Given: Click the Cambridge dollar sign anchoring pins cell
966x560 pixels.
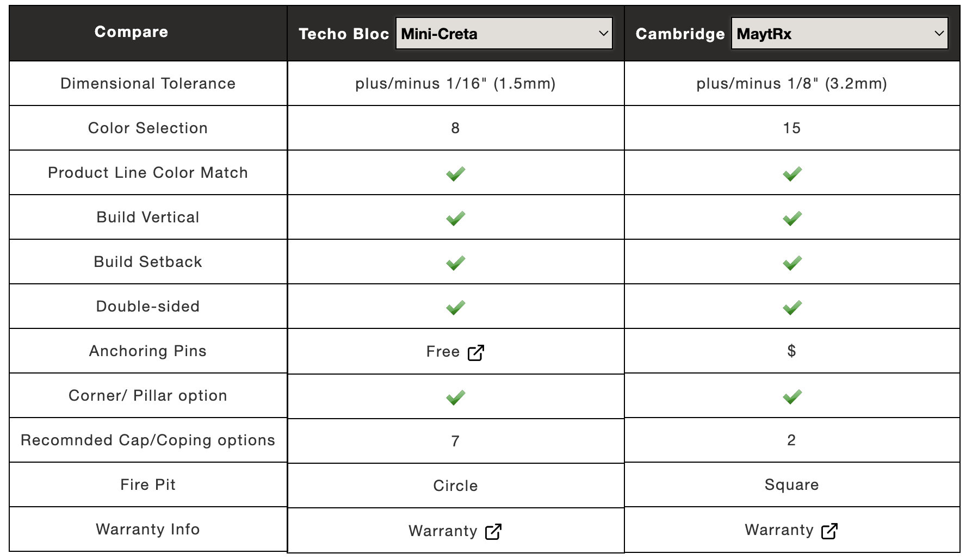Looking at the screenshot, I should (x=792, y=351).
